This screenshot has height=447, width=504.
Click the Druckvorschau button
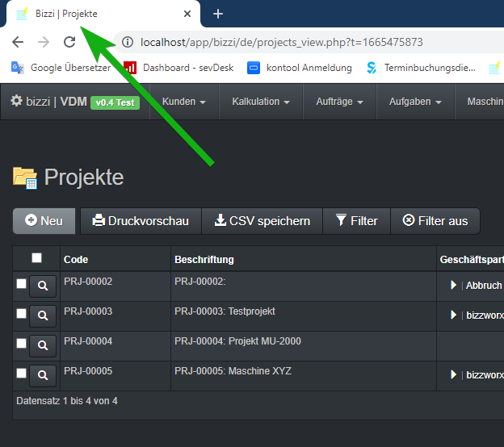click(141, 221)
